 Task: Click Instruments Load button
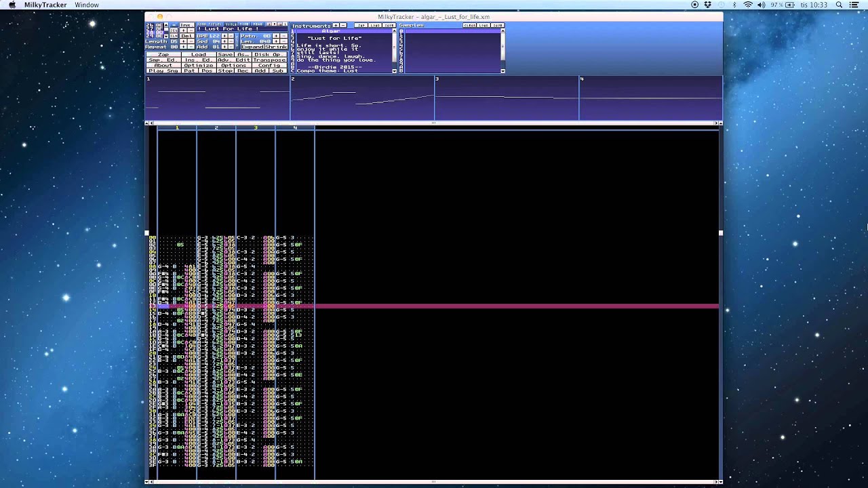375,26
